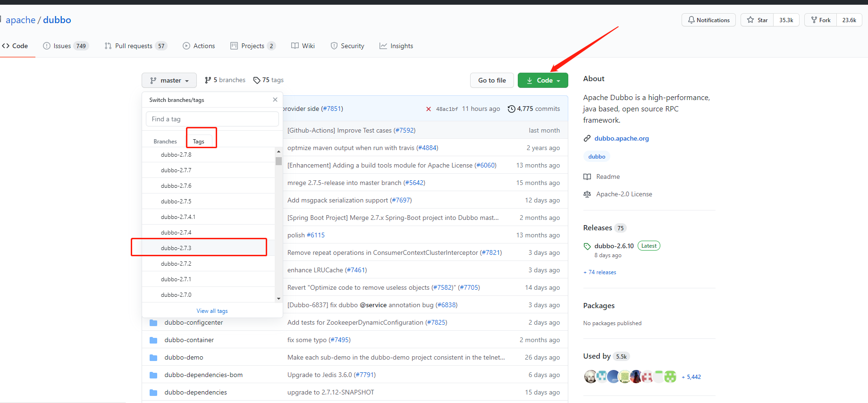Click the tag list scrollbar up arrow
Viewport: 868px width, 403px height.
278,151
